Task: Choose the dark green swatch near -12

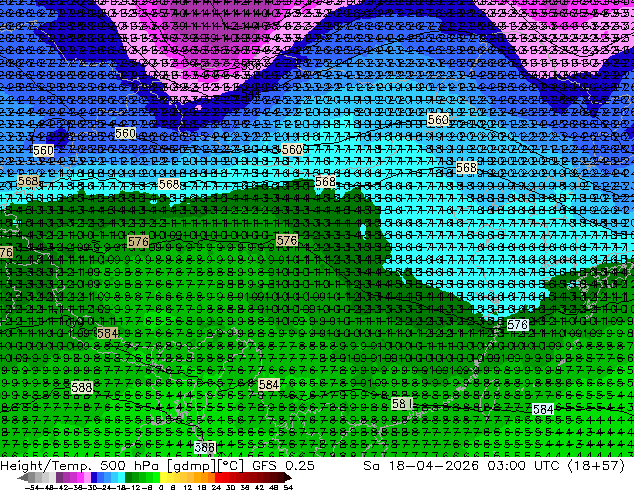Action: [x=128, y=477]
